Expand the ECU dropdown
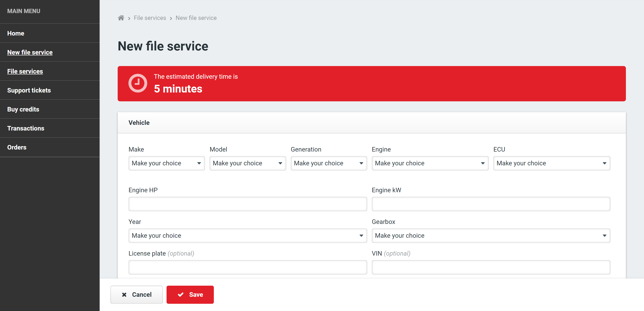644x311 pixels. pos(551,163)
